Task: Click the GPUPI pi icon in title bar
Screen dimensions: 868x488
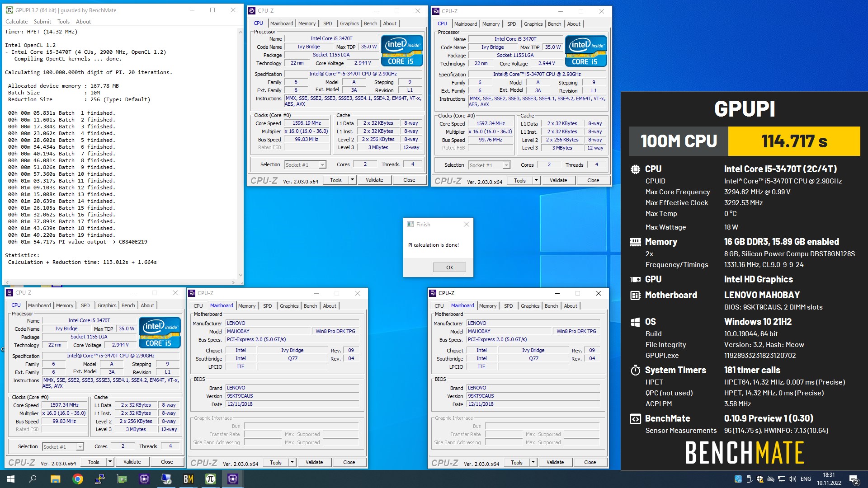Action: coord(9,10)
